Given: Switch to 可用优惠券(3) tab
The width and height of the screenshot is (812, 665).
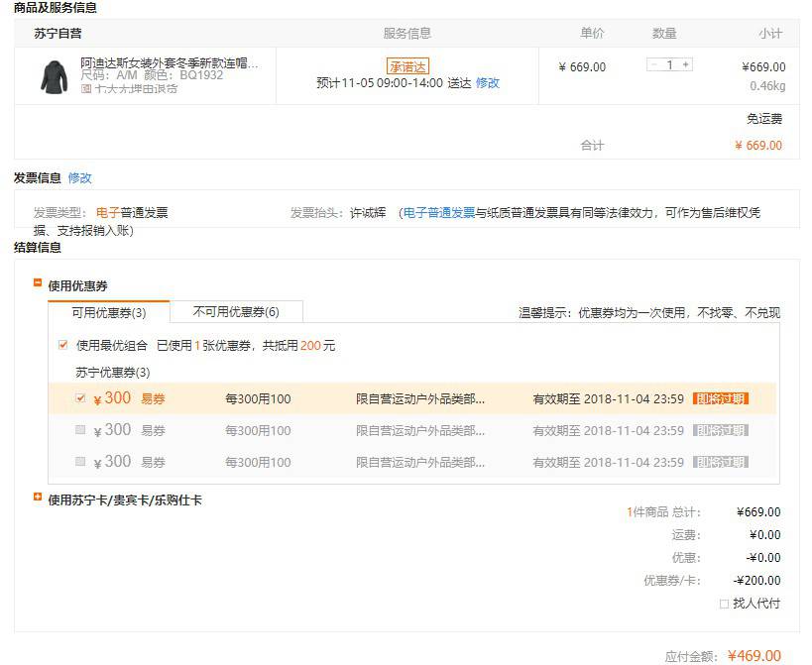Looking at the screenshot, I should click(109, 312).
